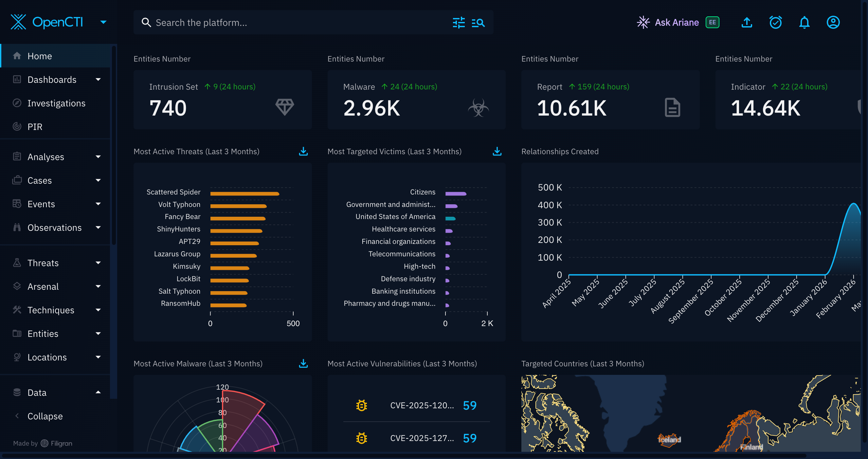The height and width of the screenshot is (459, 868).
Task: Click the Scattered Spider orange bar
Action: coord(244,193)
